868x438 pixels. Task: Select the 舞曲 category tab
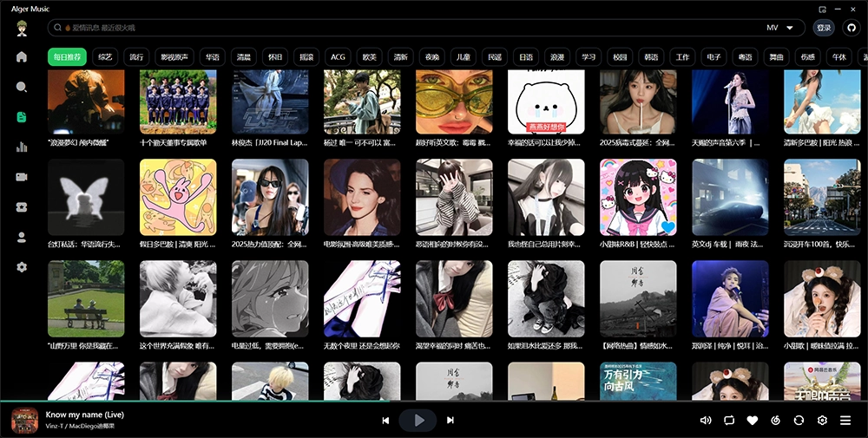(x=777, y=57)
